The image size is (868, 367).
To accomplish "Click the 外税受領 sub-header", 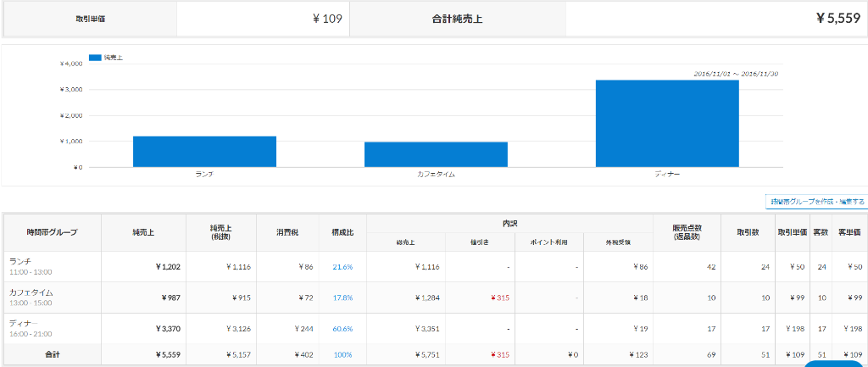I will (618, 242).
